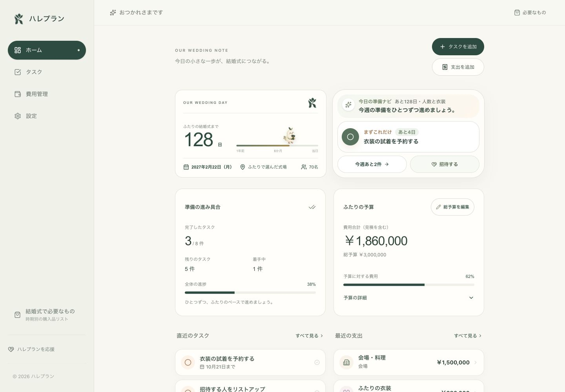Image resolution: width=565 pixels, height=392 pixels.
Task: Click the 全体の進捗 progress bar
Action: (250, 292)
